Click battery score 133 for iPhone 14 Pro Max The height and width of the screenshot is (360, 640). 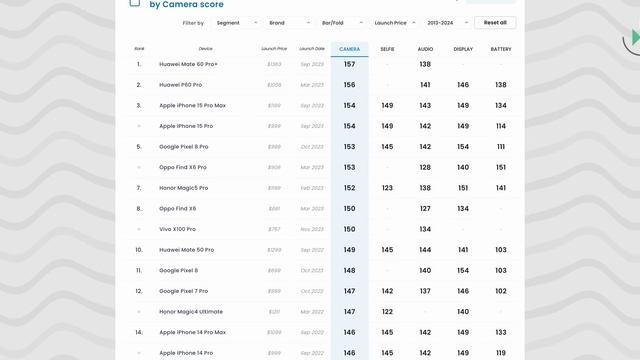click(501, 332)
